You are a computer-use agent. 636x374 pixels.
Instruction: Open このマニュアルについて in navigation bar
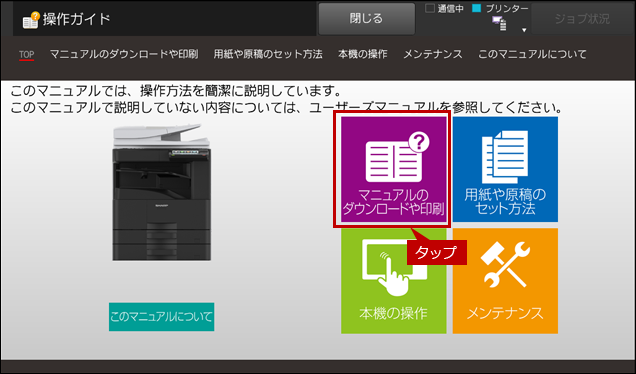point(532,54)
